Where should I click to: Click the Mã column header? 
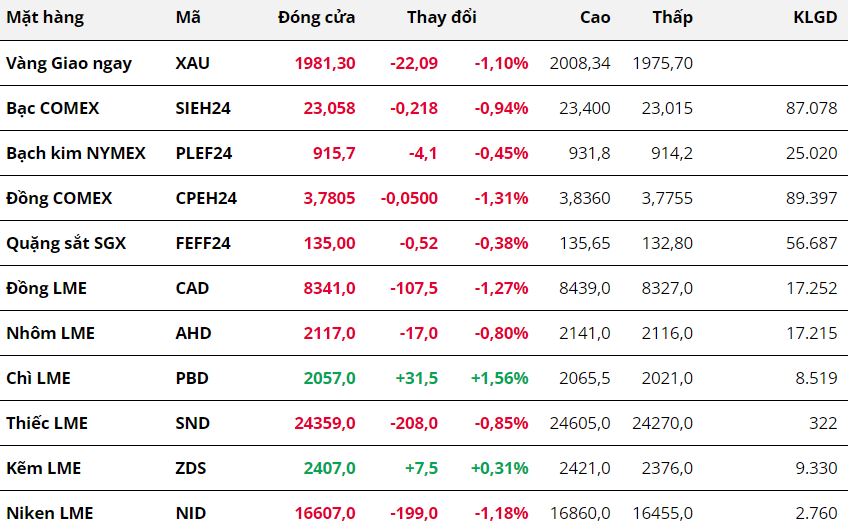[187, 17]
